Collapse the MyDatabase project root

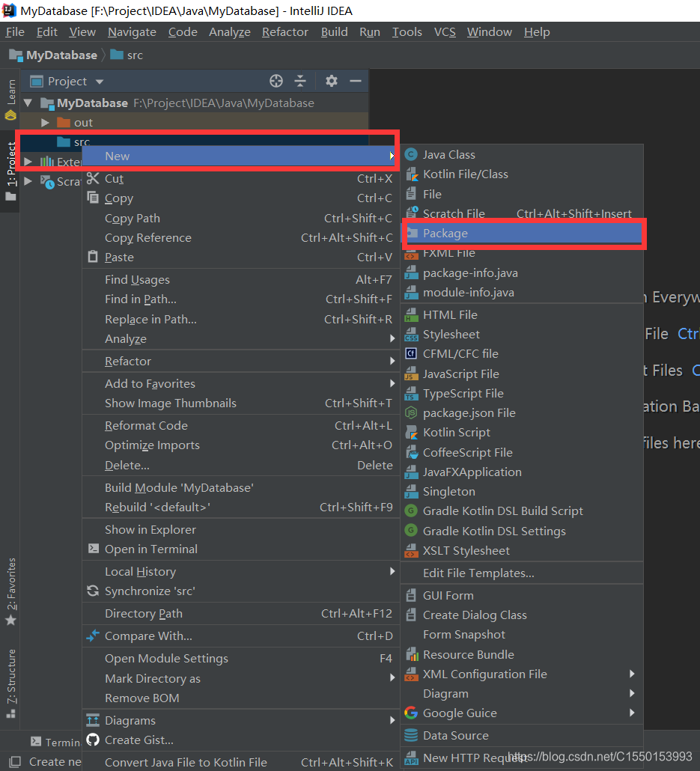tap(28, 103)
